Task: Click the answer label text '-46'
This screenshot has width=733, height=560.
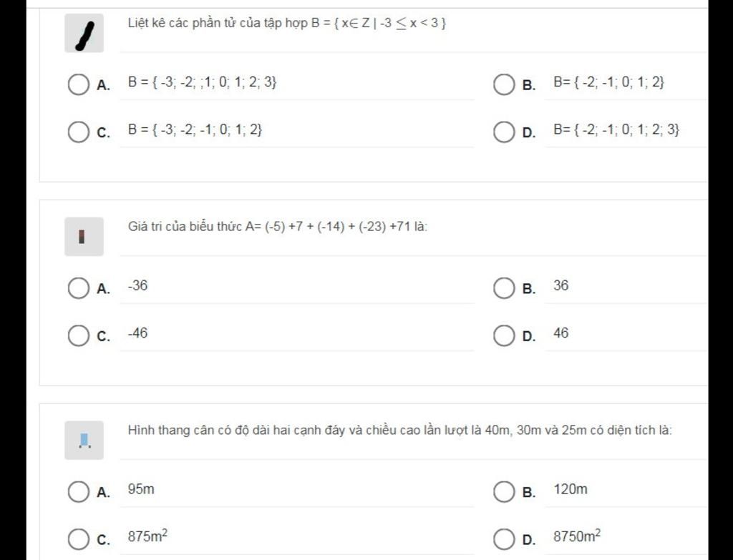Action: 138,333
